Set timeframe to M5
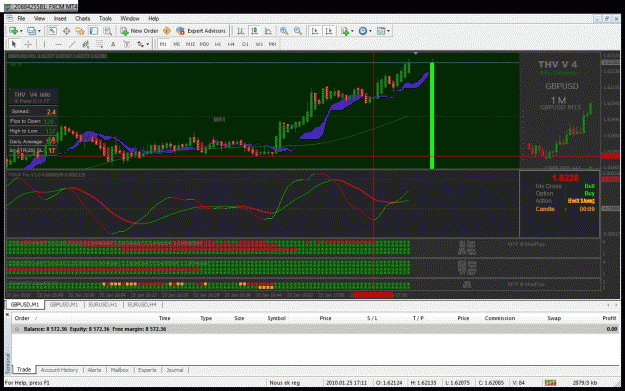 (x=177, y=44)
